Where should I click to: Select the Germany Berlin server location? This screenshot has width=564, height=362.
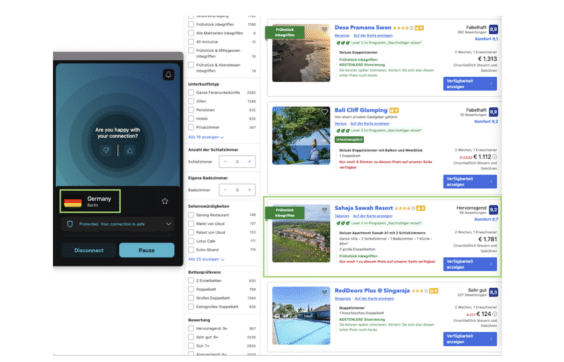(x=90, y=201)
